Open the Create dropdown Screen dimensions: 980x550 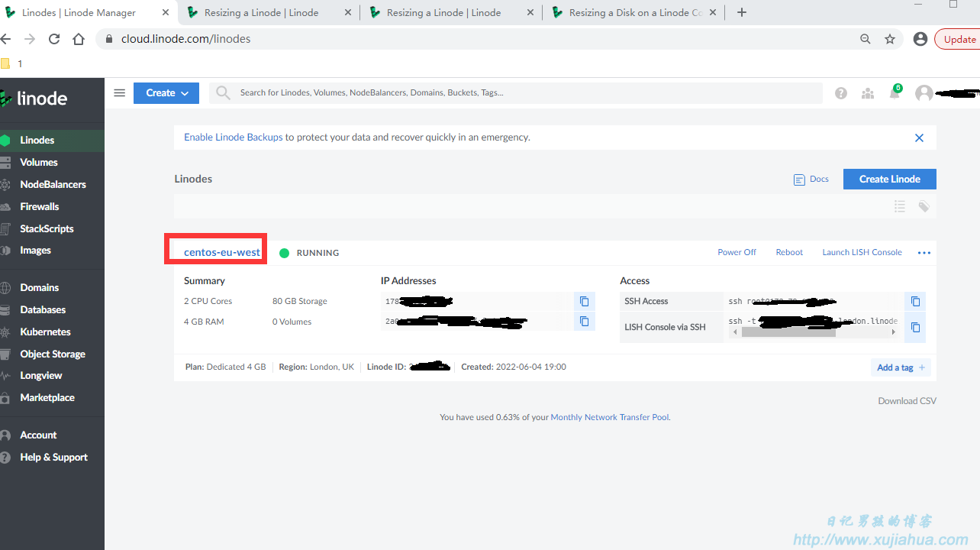(x=166, y=93)
